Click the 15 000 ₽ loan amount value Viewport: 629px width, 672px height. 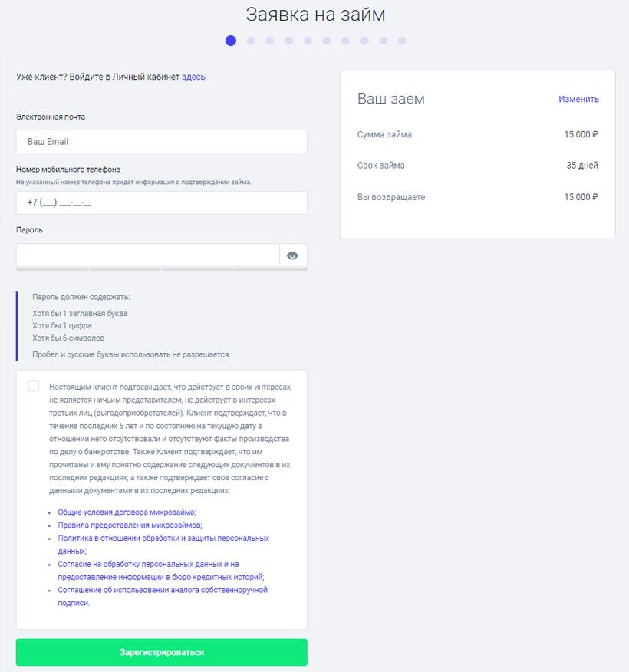click(x=581, y=134)
